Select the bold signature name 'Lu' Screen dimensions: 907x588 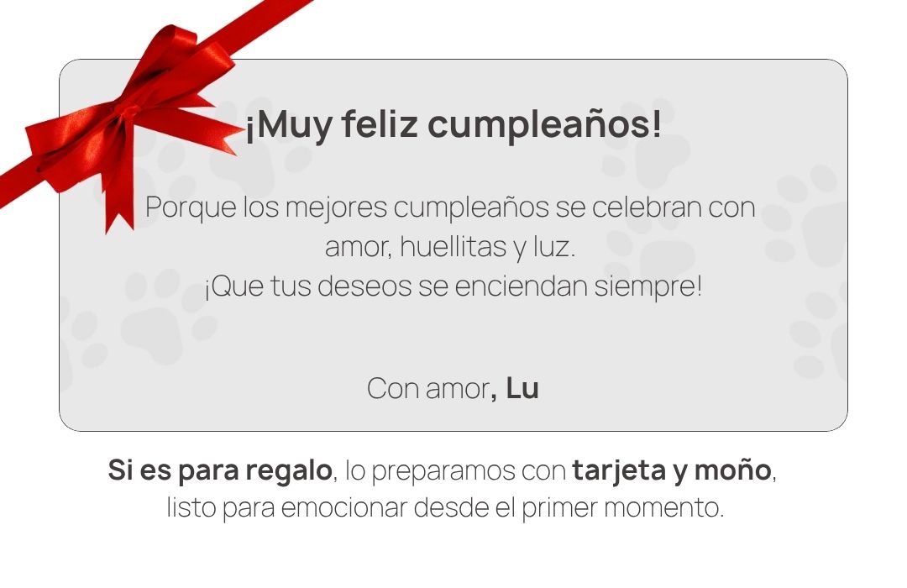click(x=522, y=388)
